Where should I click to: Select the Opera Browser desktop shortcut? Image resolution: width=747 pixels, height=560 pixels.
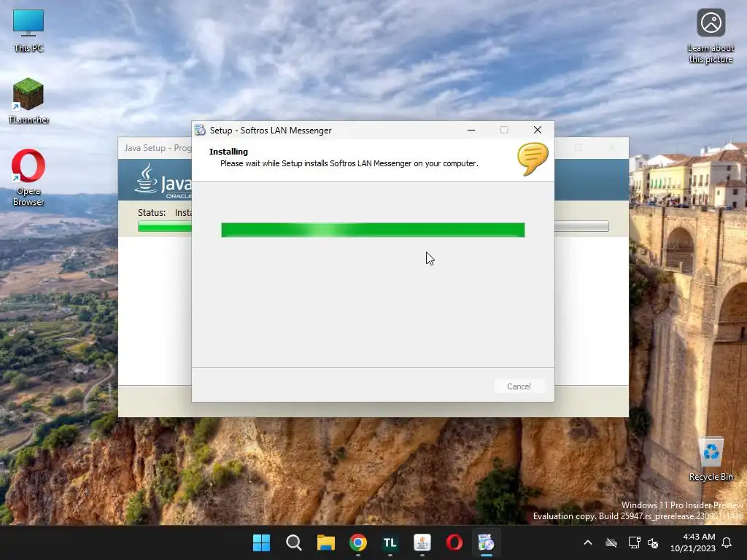pyautogui.click(x=28, y=177)
